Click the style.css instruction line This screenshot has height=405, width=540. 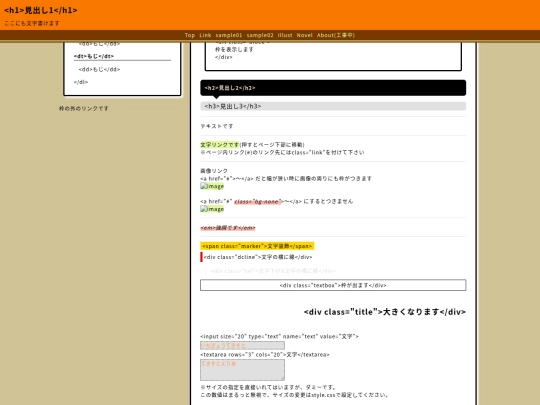[x=295, y=395]
